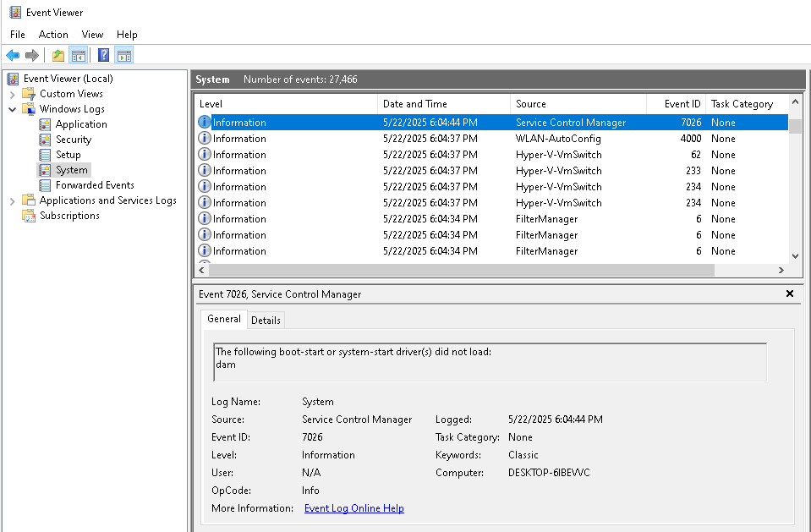Click the Event ID value 7026 in details
The height and width of the screenshot is (532, 811).
[312, 437]
